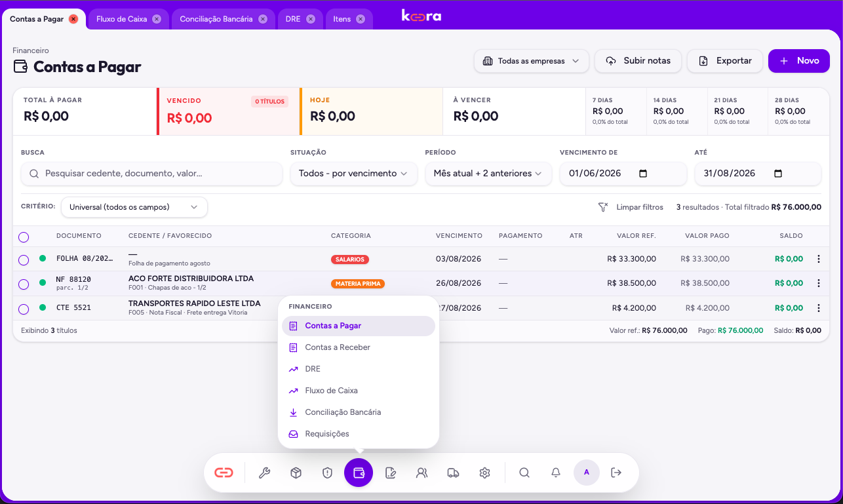This screenshot has width=843, height=504.
Task: Open the wrench tools module in dock
Action: click(x=265, y=473)
